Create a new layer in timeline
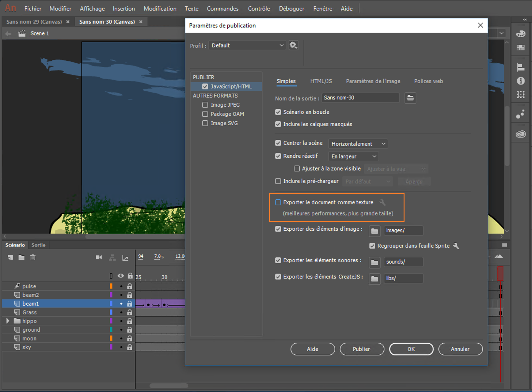Screen dimensions: 532x392 pyautogui.click(x=10, y=258)
